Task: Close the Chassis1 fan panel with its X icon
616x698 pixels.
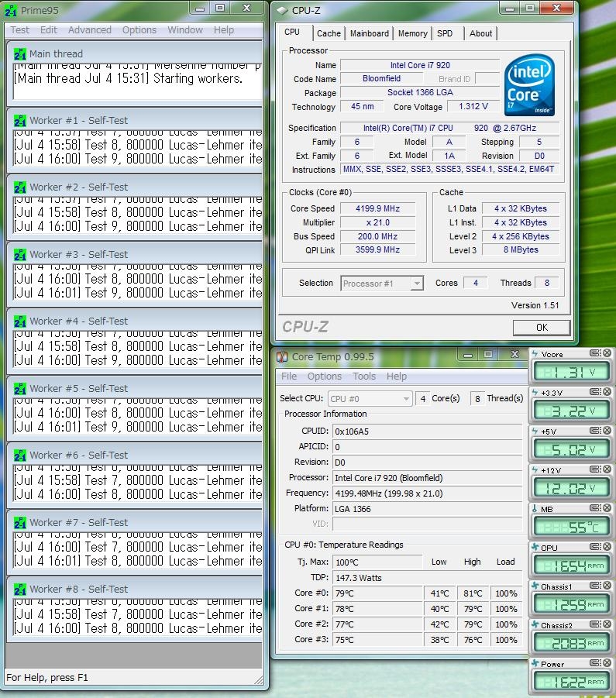Action: pyautogui.click(x=607, y=586)
